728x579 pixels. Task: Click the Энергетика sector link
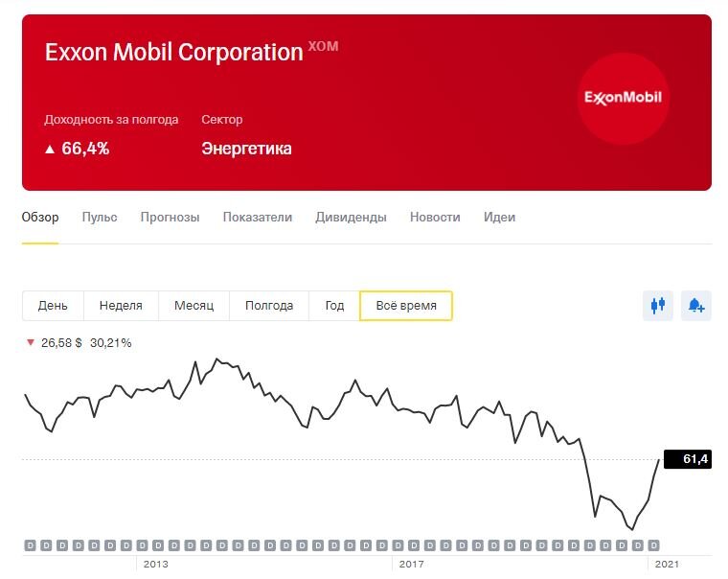click(x=247, y=149)
